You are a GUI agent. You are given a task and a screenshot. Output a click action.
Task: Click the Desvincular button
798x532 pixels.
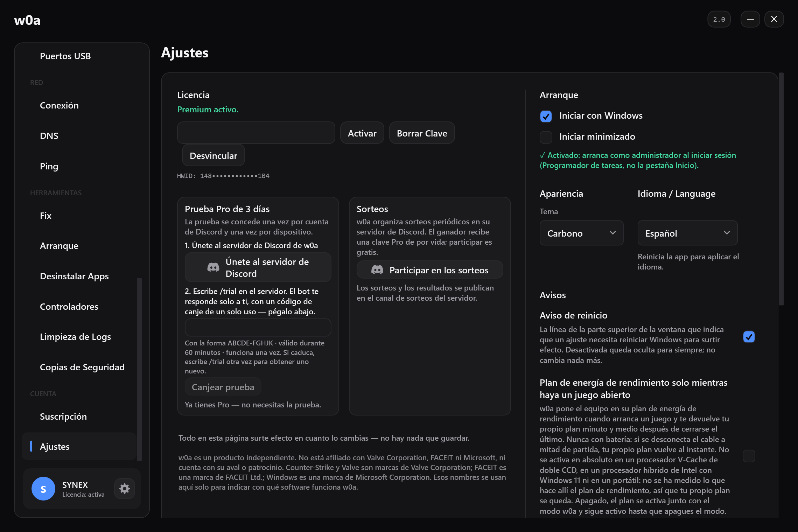[x=213, y=155]
